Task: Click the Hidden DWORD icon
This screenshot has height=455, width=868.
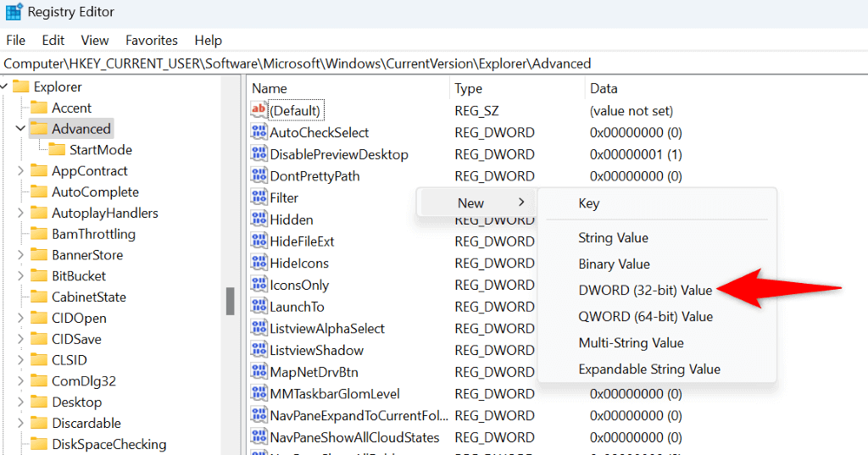Action: click(x=259, y=219)
